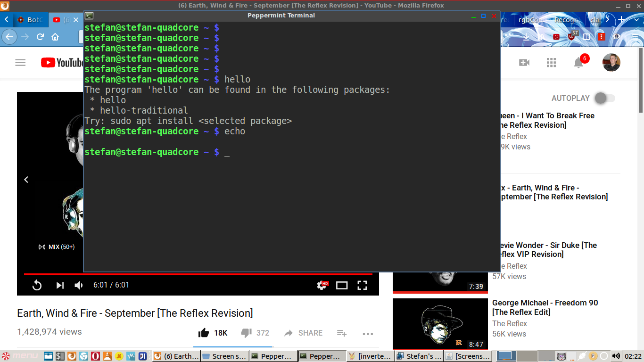Open the Peppermint menu button in the taskbar

[x=20, y=356]
